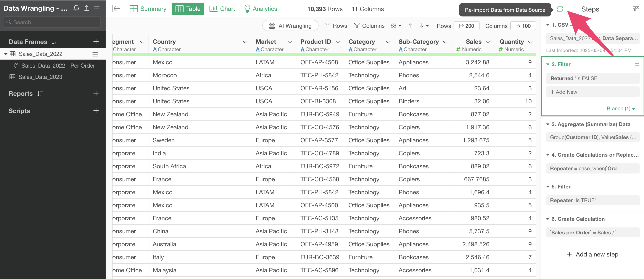The height and width of the screenshot is (279, 644).
Task: Collapse the Sales_Data_2022 tree node
Action: click(x=5, y=54)
